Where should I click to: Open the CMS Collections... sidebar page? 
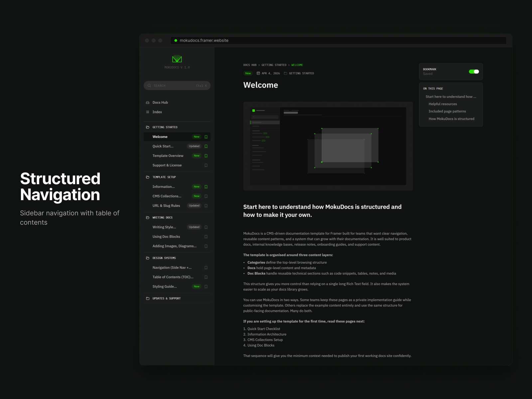tap(177, 196)
